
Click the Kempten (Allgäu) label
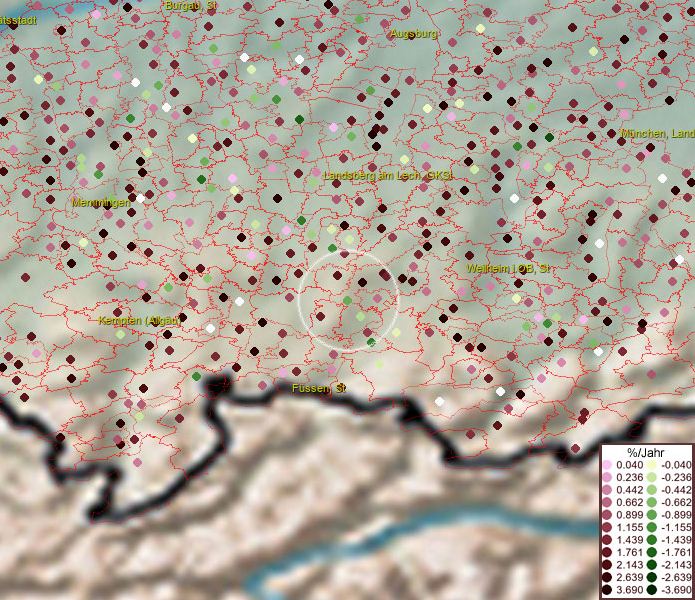pos(139,320)
